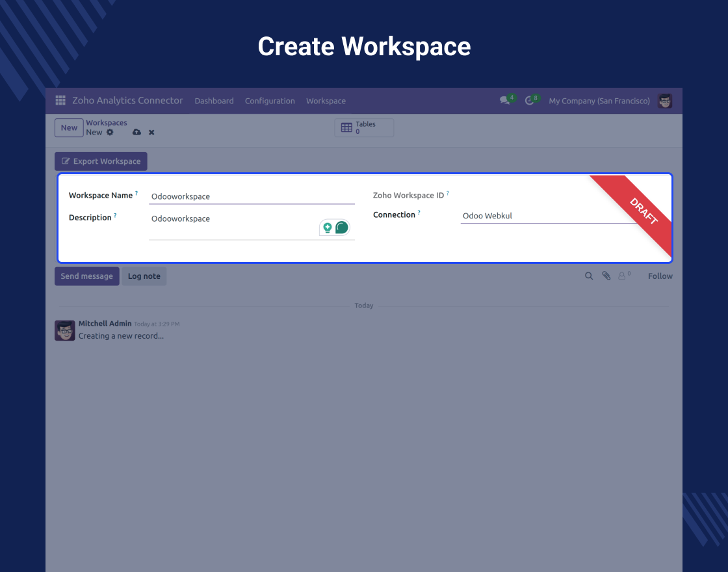Viewport: 728px width, 572px height.
Task: Click the dark green chat icon in Description
Action: point(342,227)
